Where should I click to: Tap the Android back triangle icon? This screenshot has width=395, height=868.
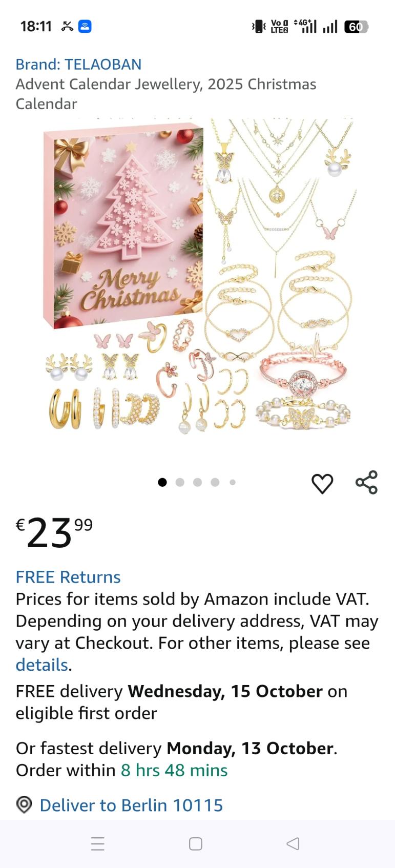click(293, 843)
